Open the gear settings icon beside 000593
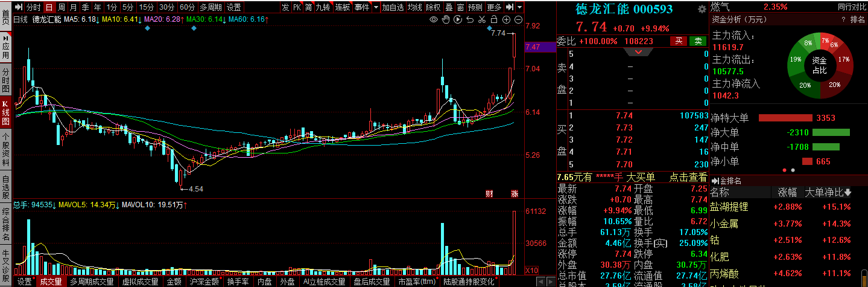 coord(702,9)
